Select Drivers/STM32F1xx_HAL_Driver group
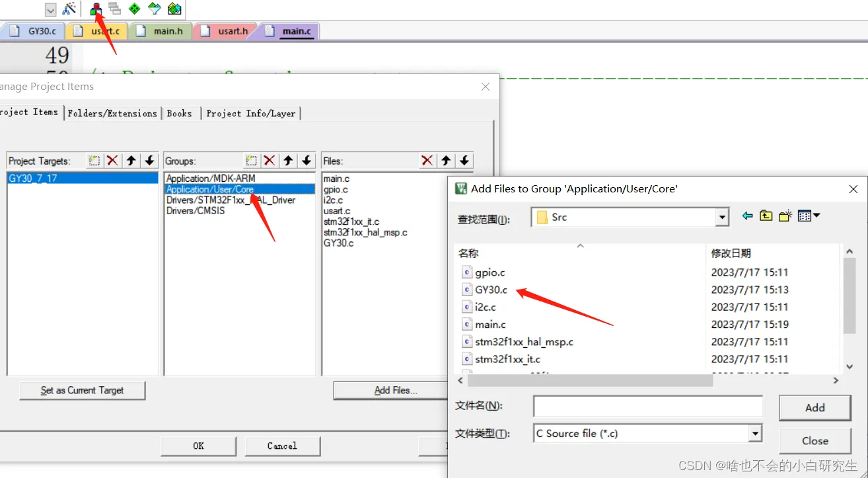This screenshot has height=478, width=868. [x=231, y=200]
